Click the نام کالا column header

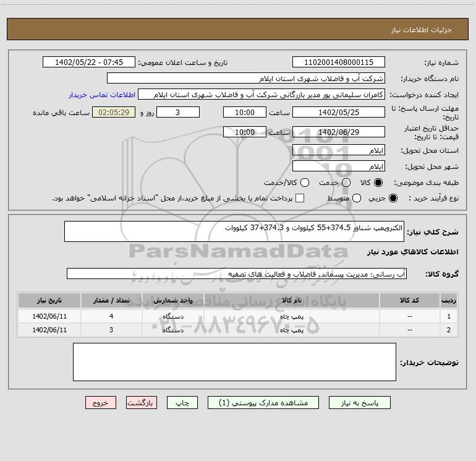291,301
